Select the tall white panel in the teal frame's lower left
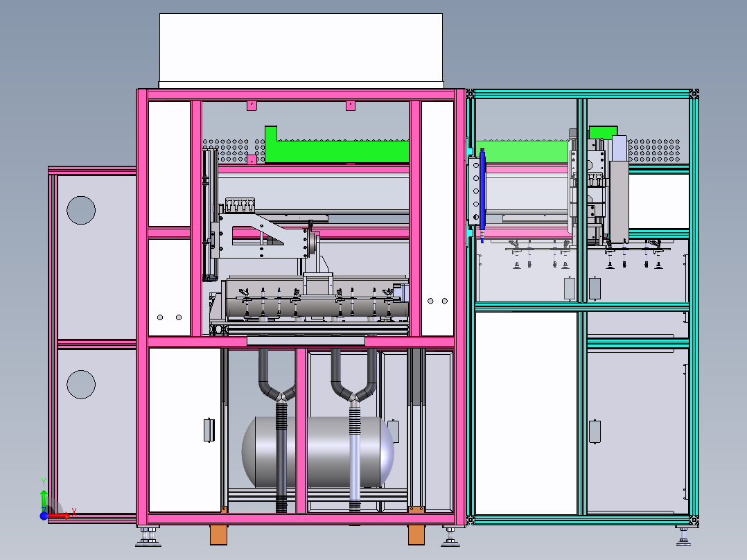 click(527, 413)
